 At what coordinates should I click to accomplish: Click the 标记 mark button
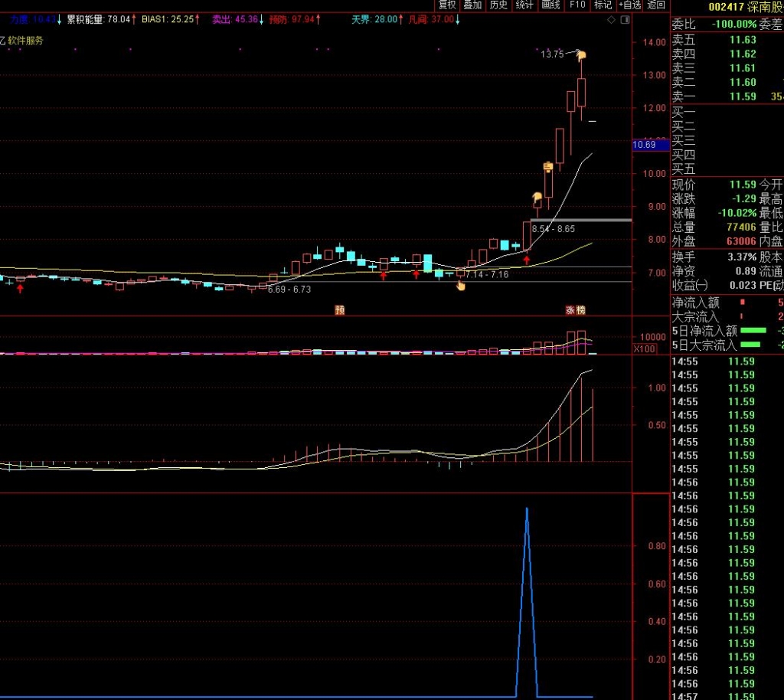603,5
